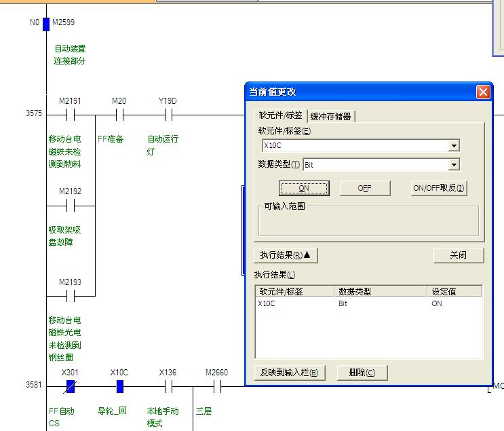Select the M20 FF准备 contact
Screen dimensions: 504x431
click(x=119, y=115)
